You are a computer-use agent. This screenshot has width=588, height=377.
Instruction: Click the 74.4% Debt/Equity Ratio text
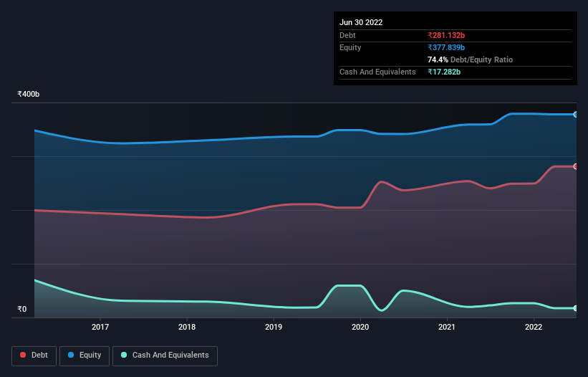pyautogui.click(x=470, y=59)
